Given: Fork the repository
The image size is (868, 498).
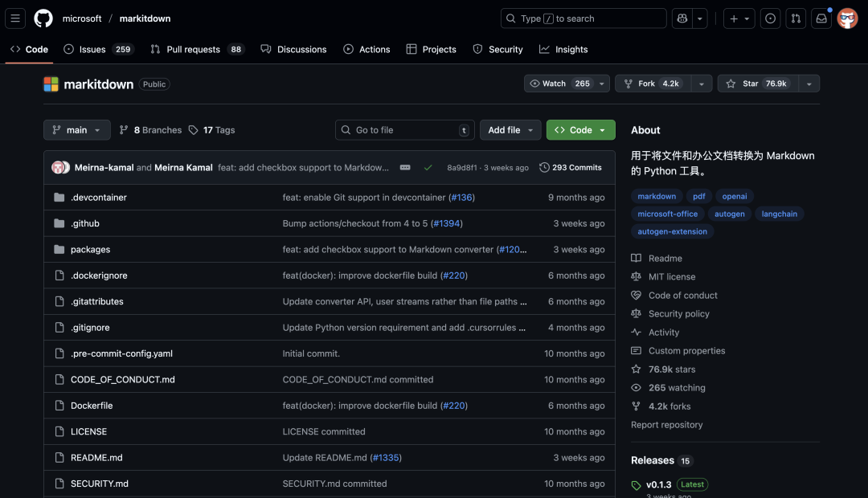Looking at the screenshot, I should (x=653, y=84).
